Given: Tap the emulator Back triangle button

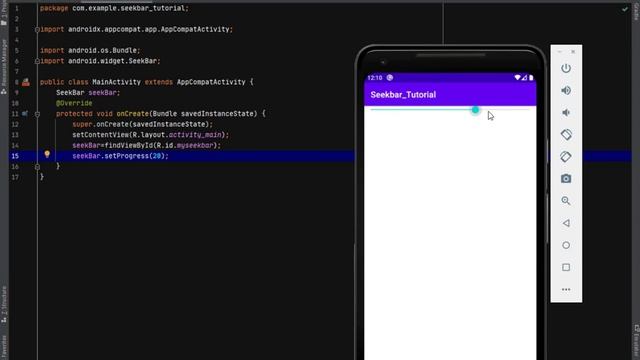Looking at the screenshot, I should pos(566,223).
